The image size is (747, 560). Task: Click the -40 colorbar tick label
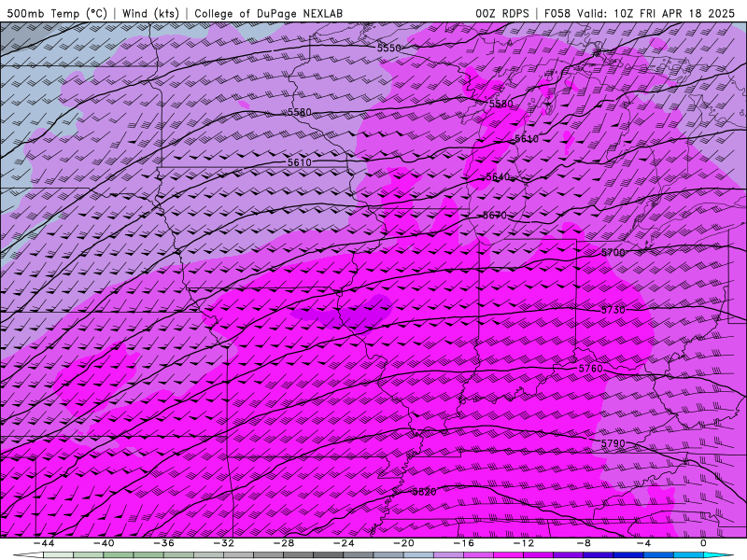tap(104, 543)
